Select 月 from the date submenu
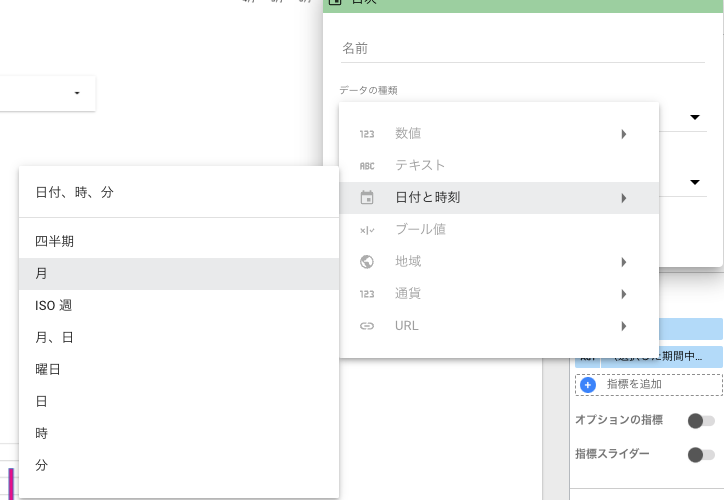724x500 pixels. [179, 274]
